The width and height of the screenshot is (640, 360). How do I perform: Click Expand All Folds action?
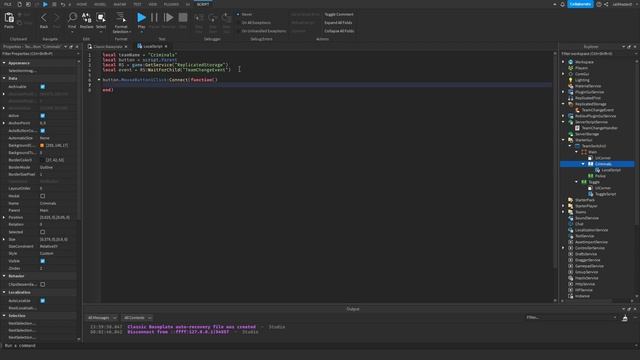pyautogui.click(x=338, y=22)
